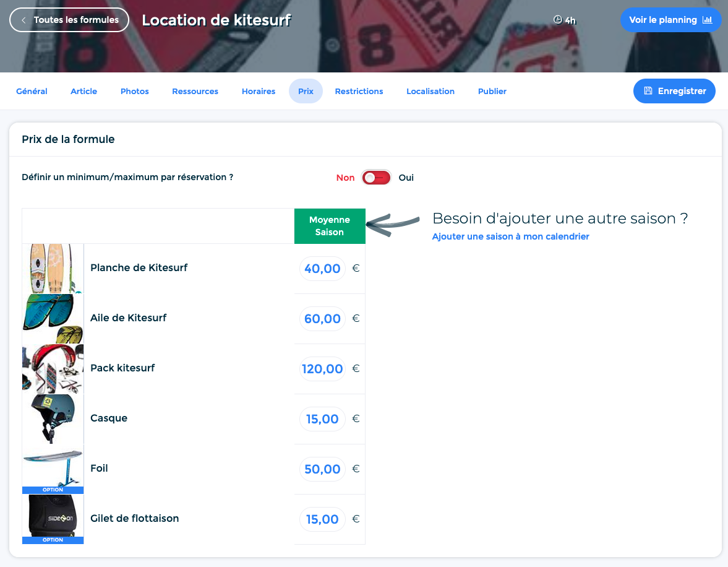Open the Localisation tab

[430, 91]
